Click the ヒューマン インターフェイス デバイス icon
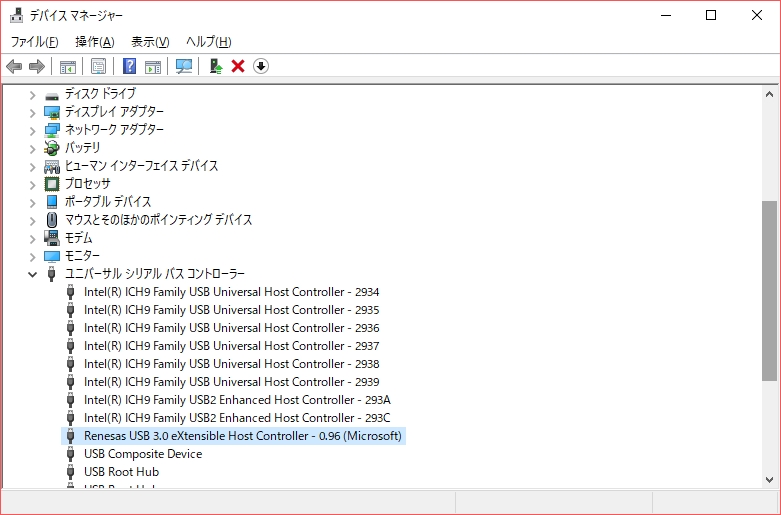The height and width of the screenshot is (515, 781). pos(52,166)
